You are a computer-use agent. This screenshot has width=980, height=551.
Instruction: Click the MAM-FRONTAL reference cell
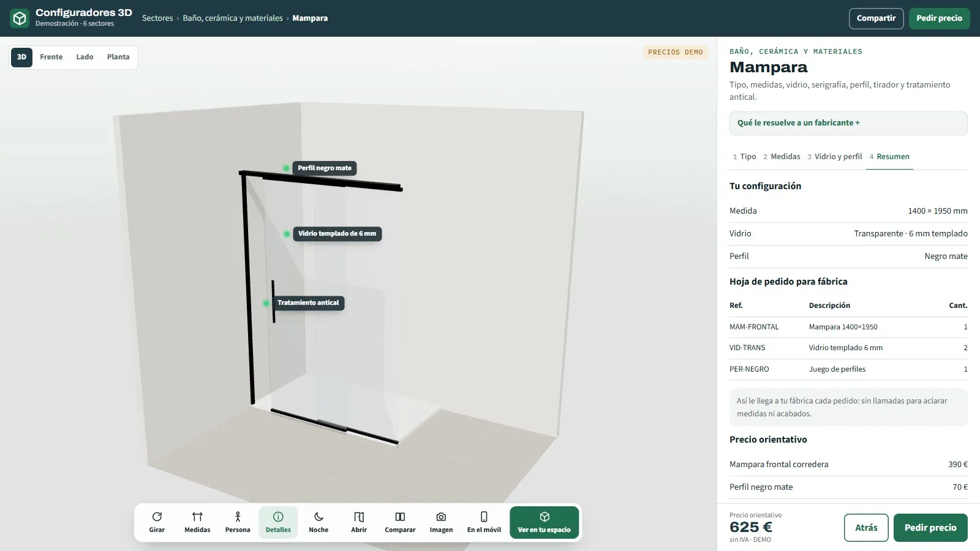754,327
